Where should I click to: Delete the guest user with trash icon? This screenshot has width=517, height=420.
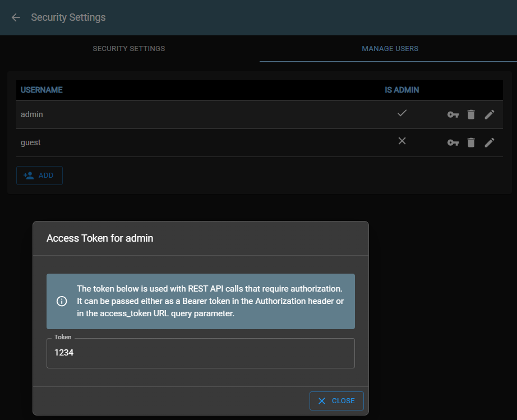coord(471,142)
